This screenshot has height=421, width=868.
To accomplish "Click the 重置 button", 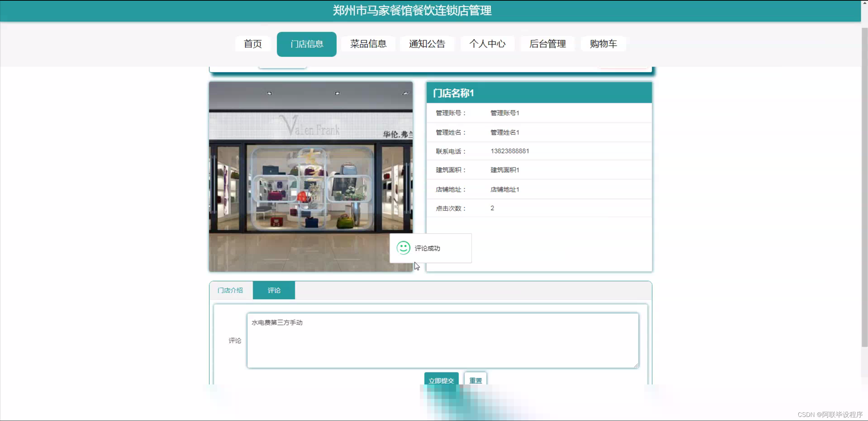I will [x=475, y=380].
